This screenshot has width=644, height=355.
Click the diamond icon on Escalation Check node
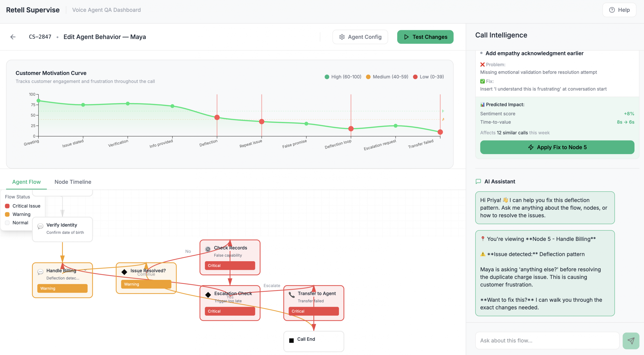[208, 295]
